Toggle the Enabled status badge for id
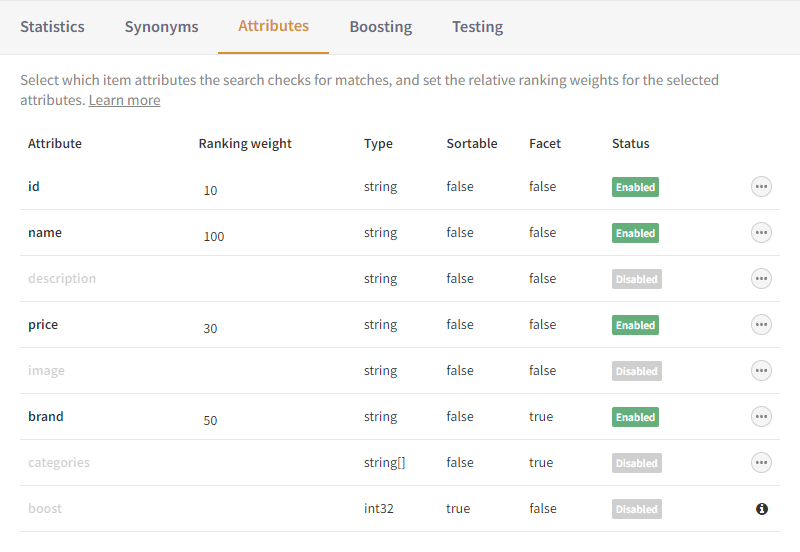 635,187
